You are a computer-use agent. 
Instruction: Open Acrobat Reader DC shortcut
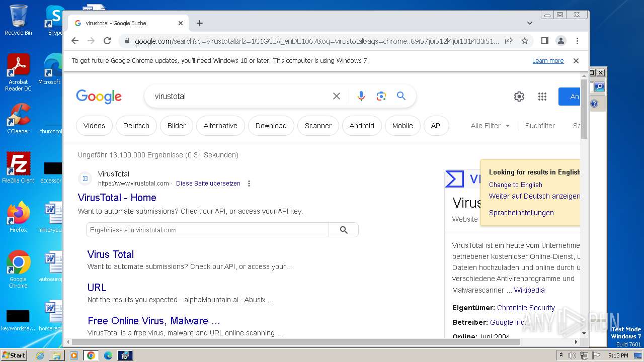click(x=18, y=73)
